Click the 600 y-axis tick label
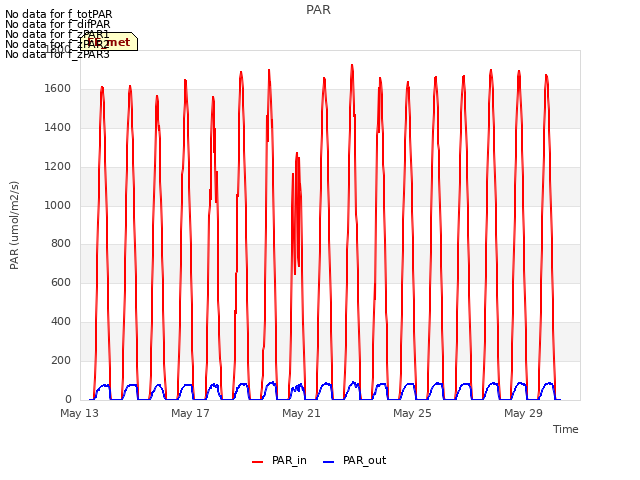The image size is (640, 480). coord(61,282)
